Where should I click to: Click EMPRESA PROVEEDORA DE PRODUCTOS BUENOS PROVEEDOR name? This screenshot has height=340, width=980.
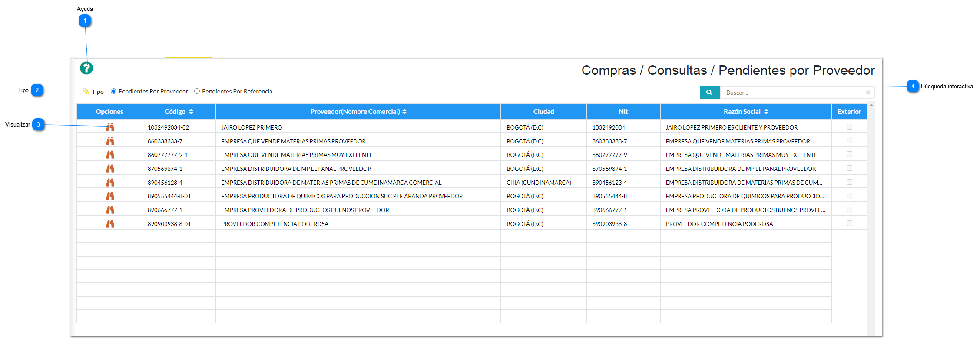305,210
